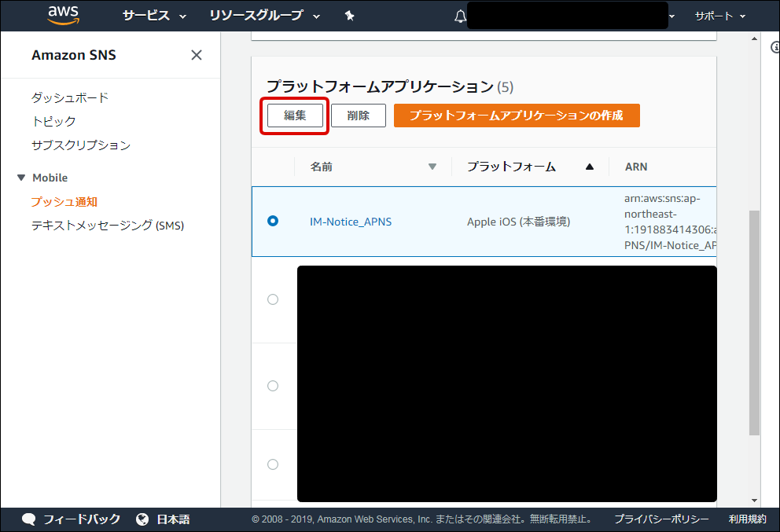This screenshot has height=532, width=780.
Task: Select the IM-Notice_APNS radio button
Action: pos(273,222)
